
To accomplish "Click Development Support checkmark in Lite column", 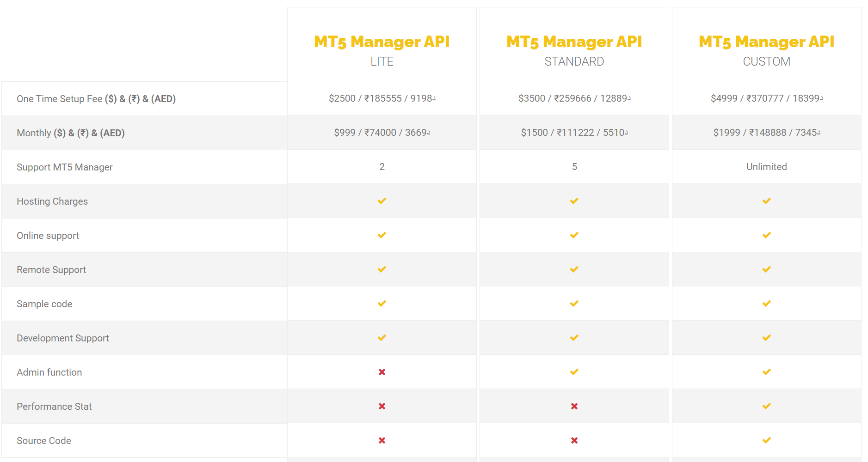I will pos(382,338).
